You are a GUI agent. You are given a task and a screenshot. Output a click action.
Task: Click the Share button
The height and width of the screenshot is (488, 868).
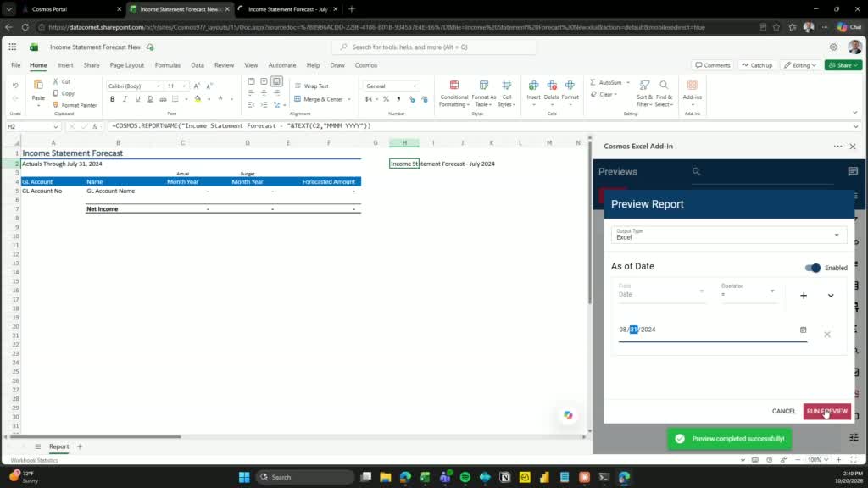point(843,65)
